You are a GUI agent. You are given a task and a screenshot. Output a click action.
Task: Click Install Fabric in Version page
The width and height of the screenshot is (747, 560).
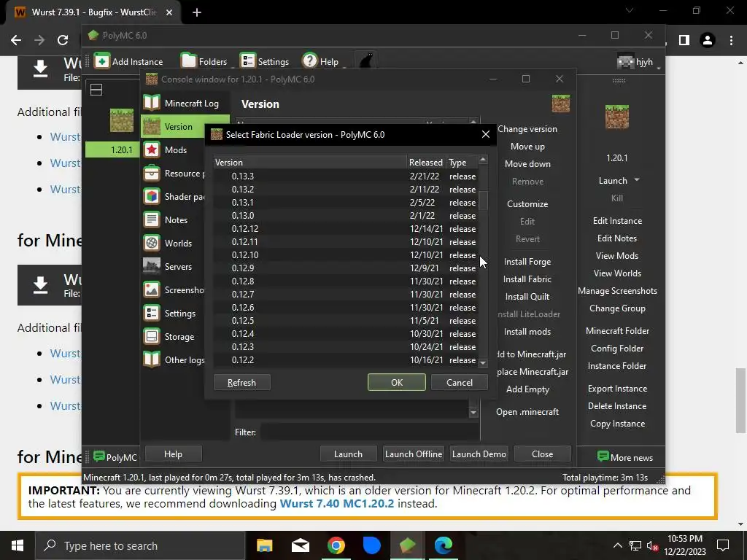pos(527,279)
